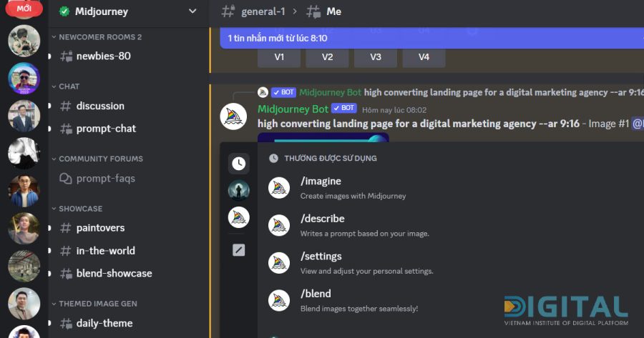Click the /describe command bot icon
The height and width of the screenshot is (338, 644).
[x=279, y=226]
